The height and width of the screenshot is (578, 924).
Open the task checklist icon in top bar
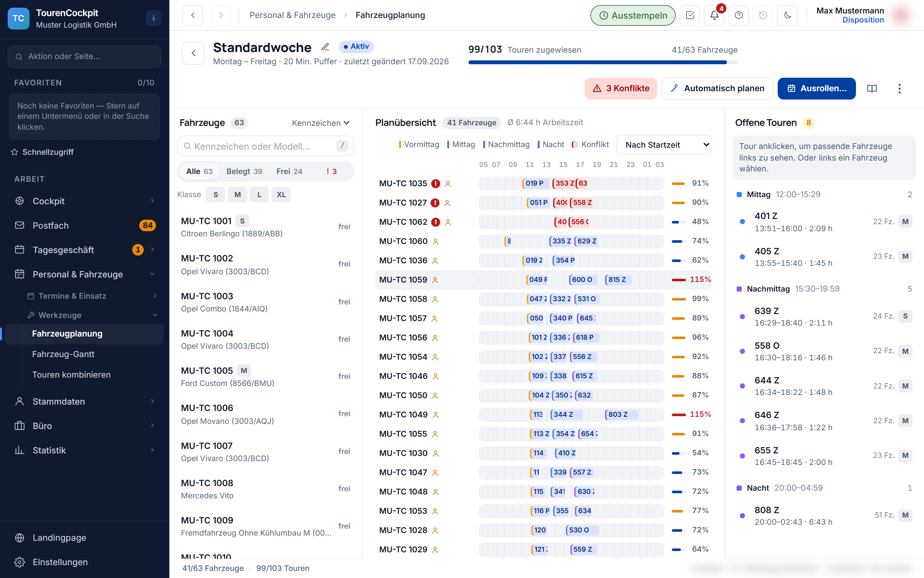tap(689, 15)
